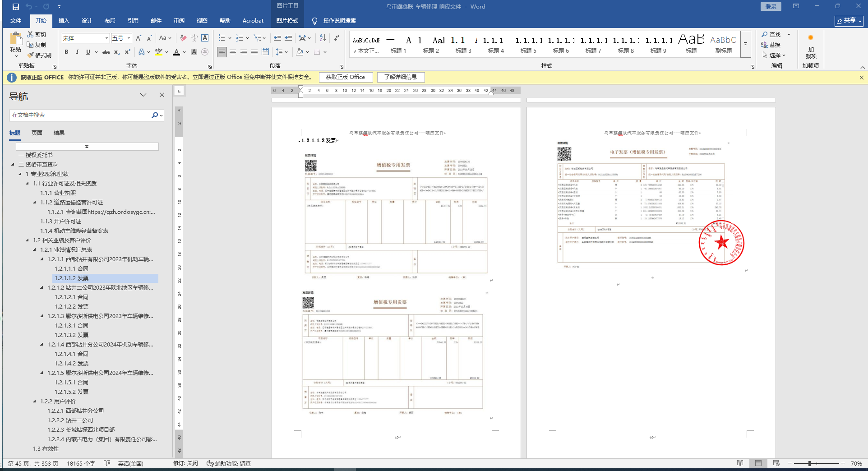868x471 pixels.
Task: Click the 了解详细信息 button
Action: pos(401,77)
